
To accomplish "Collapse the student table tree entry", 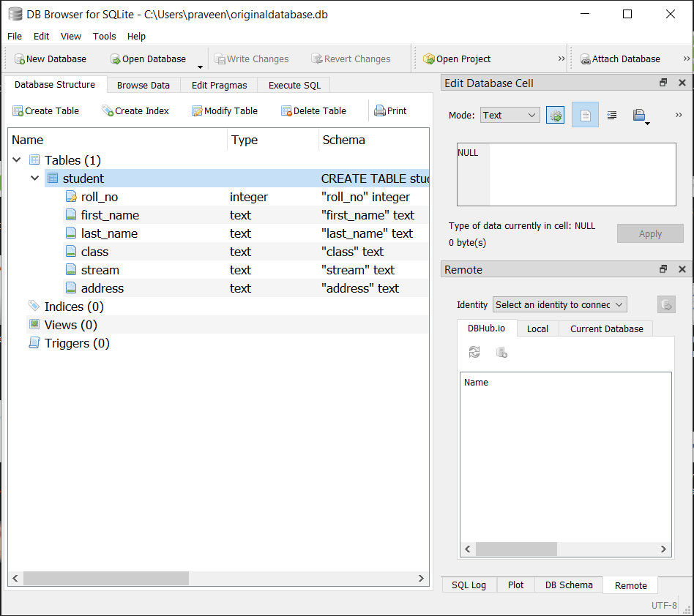I will (34, 178).
